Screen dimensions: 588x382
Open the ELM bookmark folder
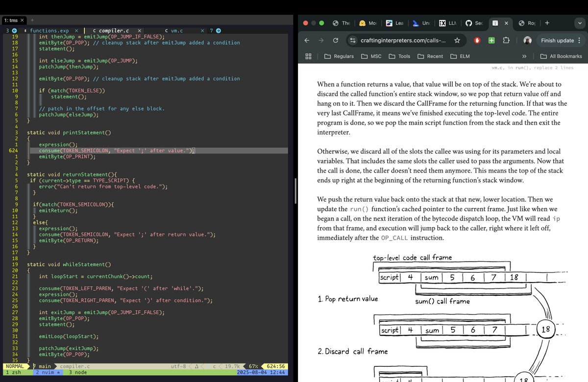(460, 56)
